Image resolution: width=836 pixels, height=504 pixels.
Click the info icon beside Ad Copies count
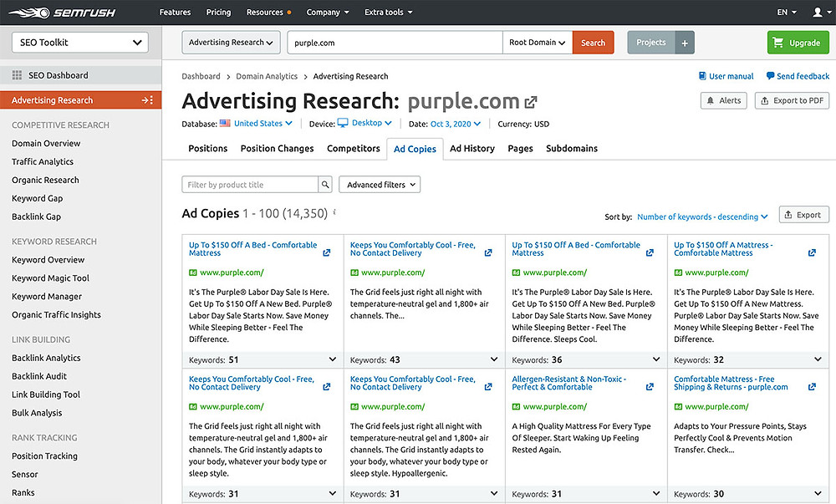point(334,212)
